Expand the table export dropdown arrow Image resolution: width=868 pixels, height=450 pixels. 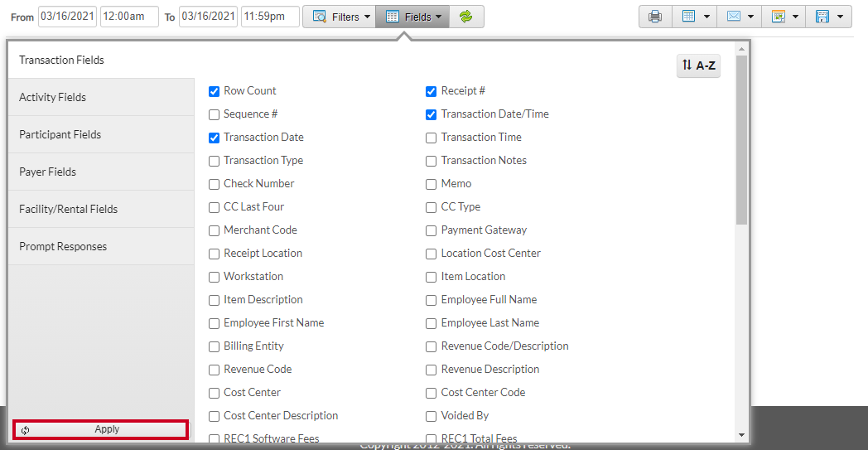(707, 17)
